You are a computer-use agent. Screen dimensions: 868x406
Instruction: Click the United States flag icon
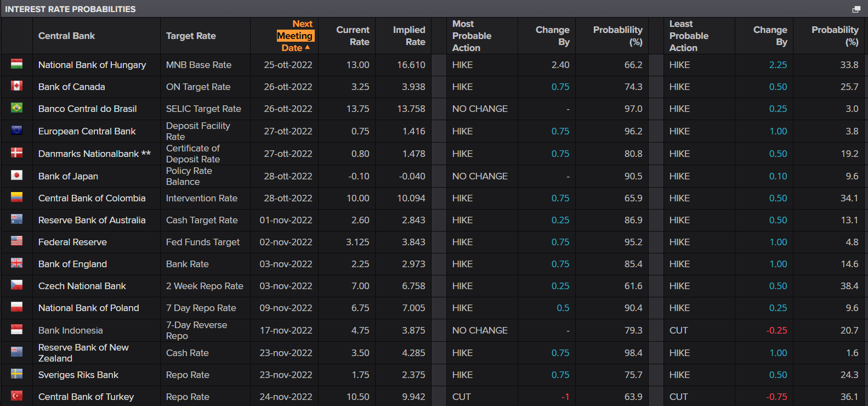tap(17, 241)
